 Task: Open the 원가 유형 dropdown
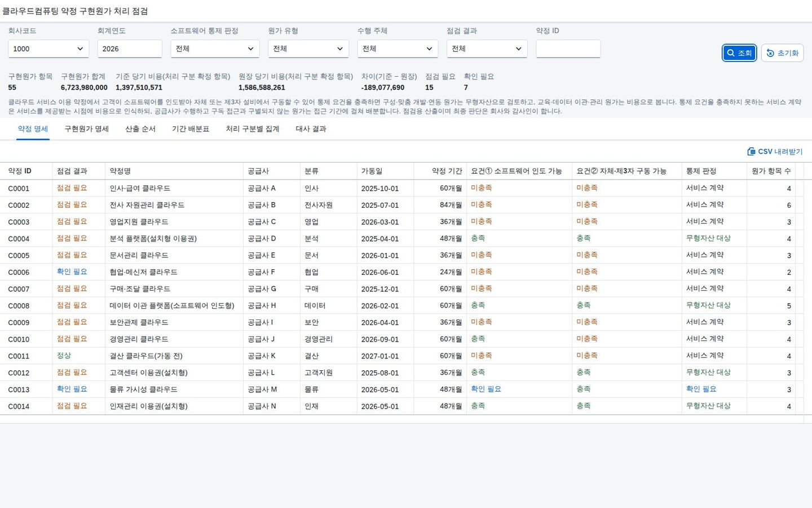pos(308,49)
